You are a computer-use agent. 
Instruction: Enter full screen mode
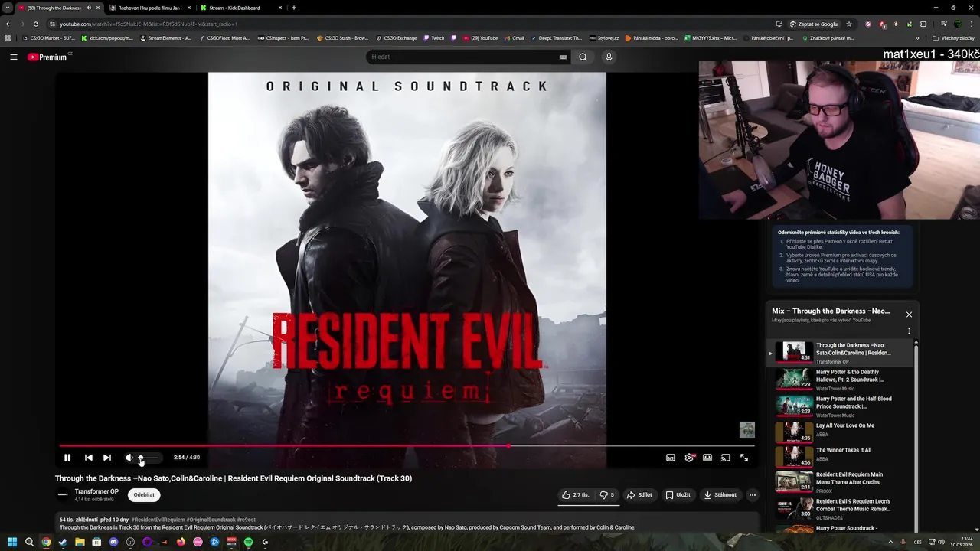point(744,458)
